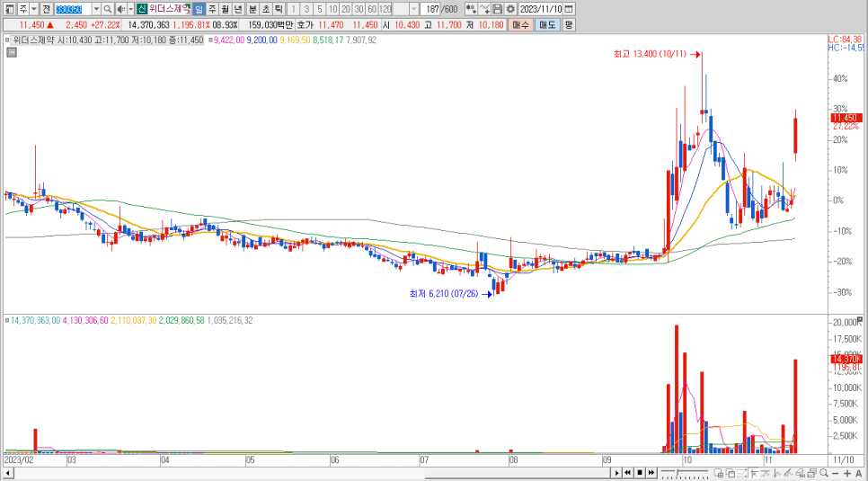Open the 주 dropdown at top left
Image resolution: width=868 pixels, height=481 pixels.
tap(33, 9)
